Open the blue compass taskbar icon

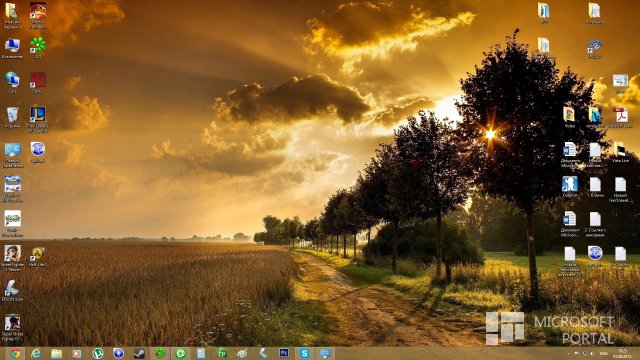point(118,353)
